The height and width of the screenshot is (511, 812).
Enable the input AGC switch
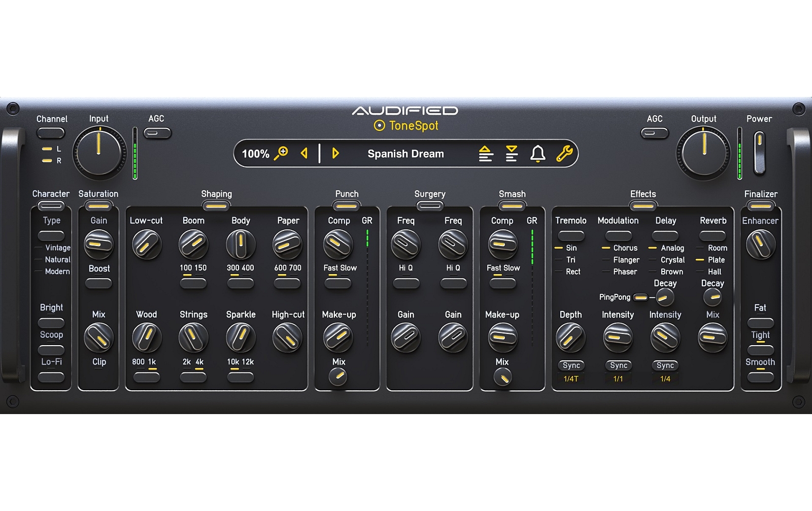[157, 133]
